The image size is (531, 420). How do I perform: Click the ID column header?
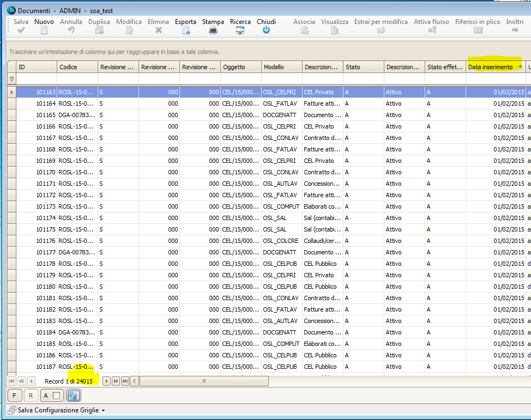point(36,67)
